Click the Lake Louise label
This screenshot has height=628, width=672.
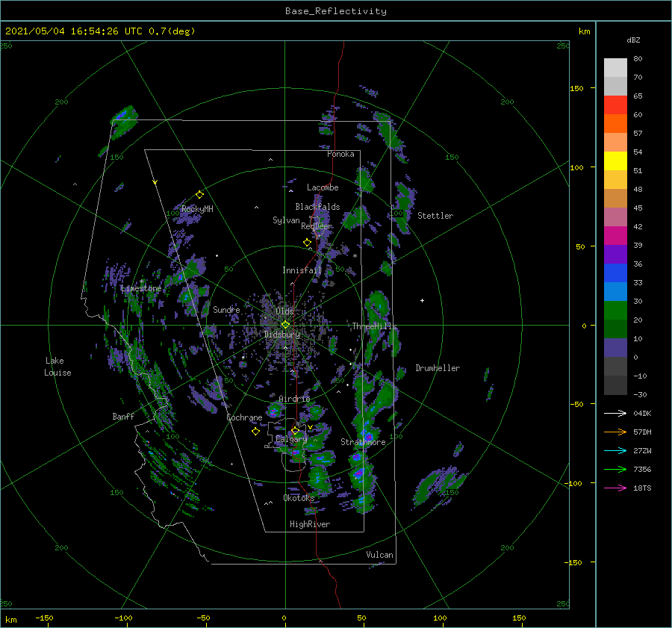coord(57,367)
